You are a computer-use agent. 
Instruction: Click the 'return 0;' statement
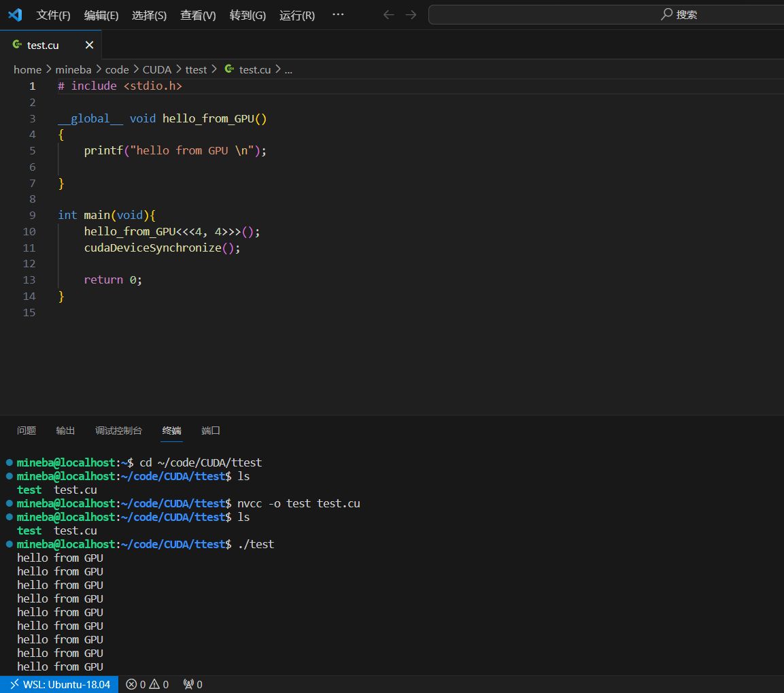click(113, 280)
